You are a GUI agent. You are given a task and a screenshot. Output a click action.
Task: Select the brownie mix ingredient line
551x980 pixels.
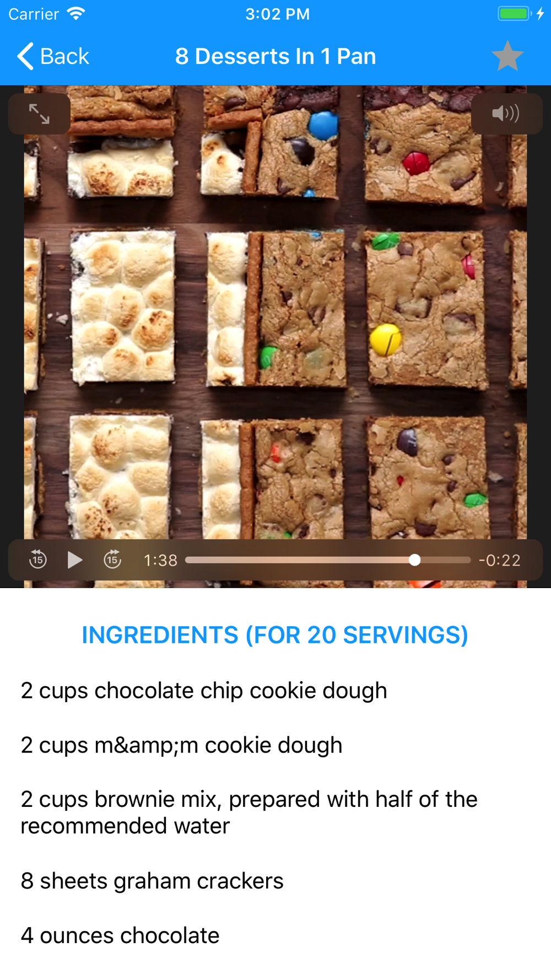click(249, 812)
